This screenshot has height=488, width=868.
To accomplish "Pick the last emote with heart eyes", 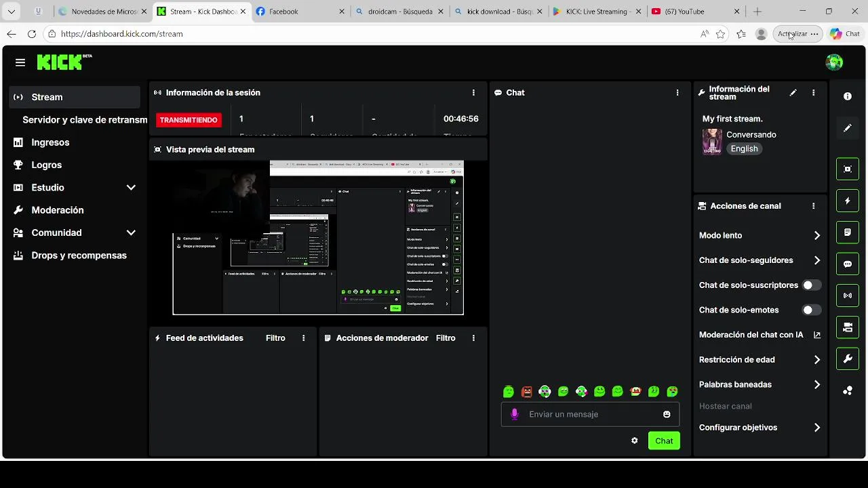I will (x=672, y=391).
